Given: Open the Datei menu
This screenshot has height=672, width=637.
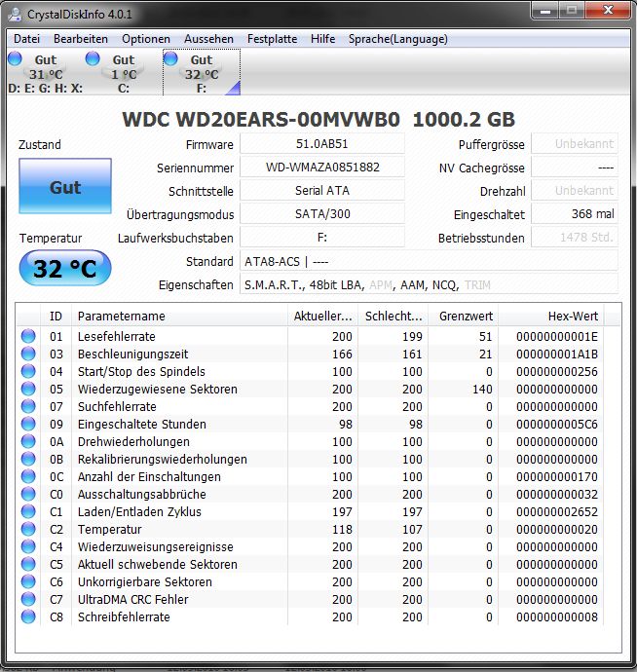Looking at the screenshot, I should [26, 39].
